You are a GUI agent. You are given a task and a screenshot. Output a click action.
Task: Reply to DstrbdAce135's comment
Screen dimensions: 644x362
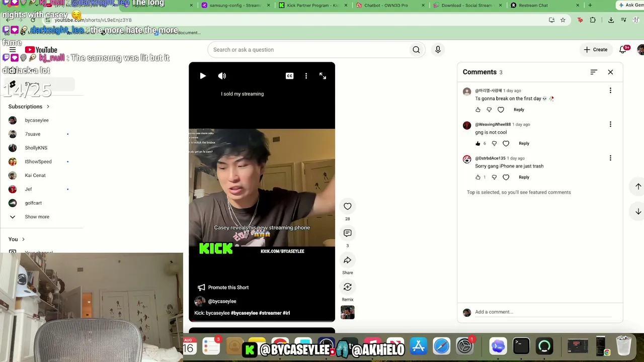(x=524, y=177)
